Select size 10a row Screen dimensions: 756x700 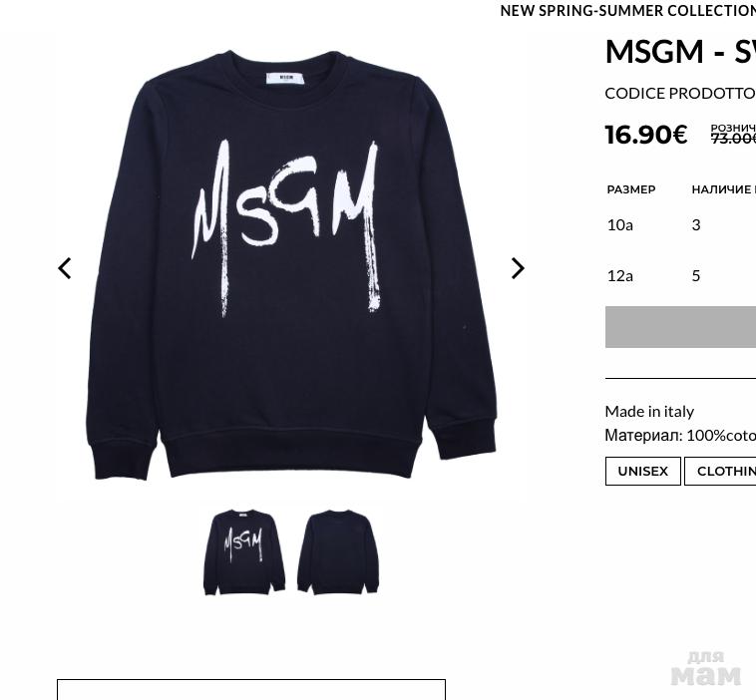point(680,224)
